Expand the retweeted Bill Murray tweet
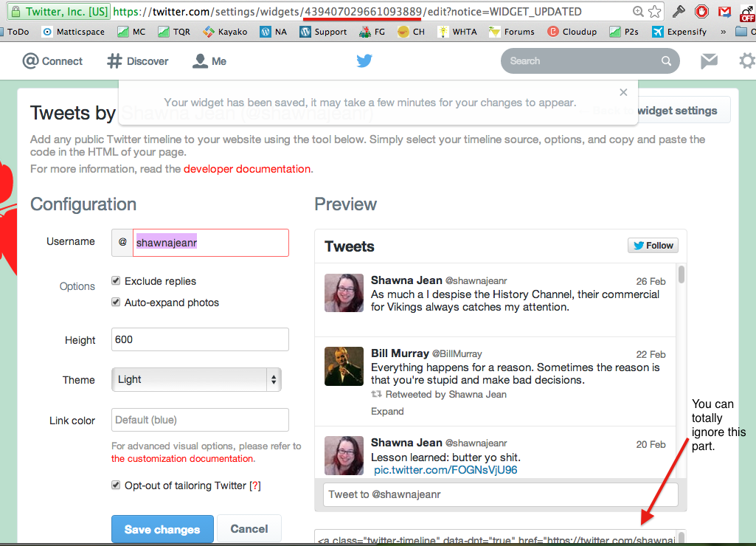 (x=387, y=412)
